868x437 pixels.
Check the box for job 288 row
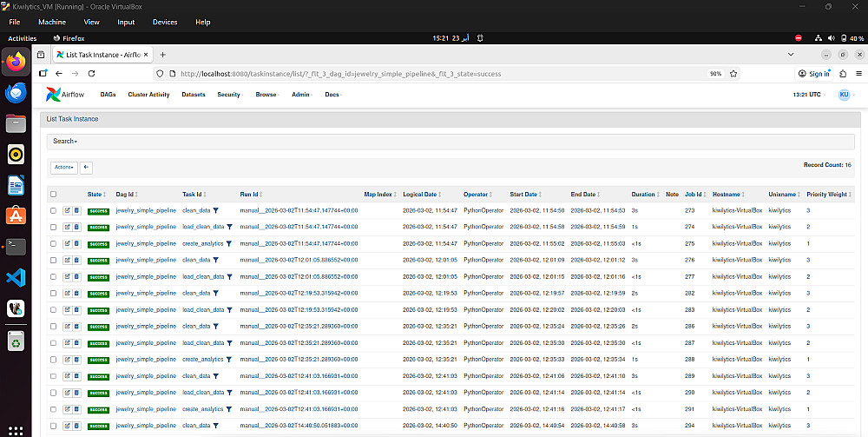click(x=53, y=360)
